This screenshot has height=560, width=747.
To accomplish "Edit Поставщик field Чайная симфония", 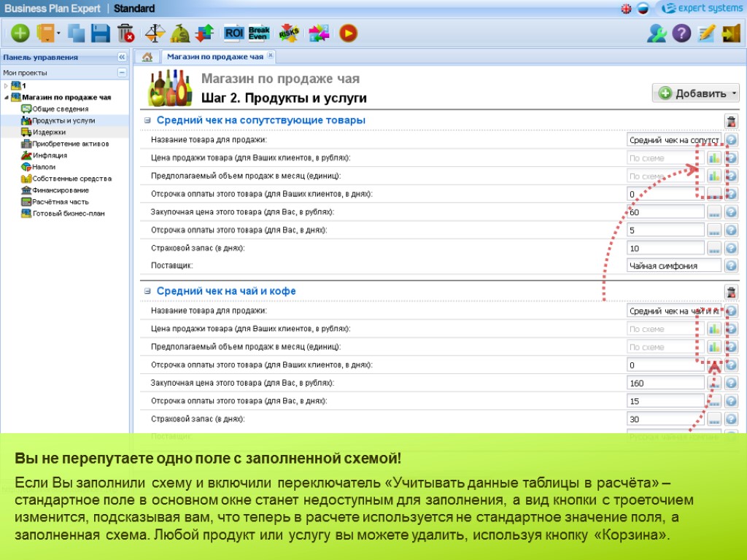I will tap(674, 265).
